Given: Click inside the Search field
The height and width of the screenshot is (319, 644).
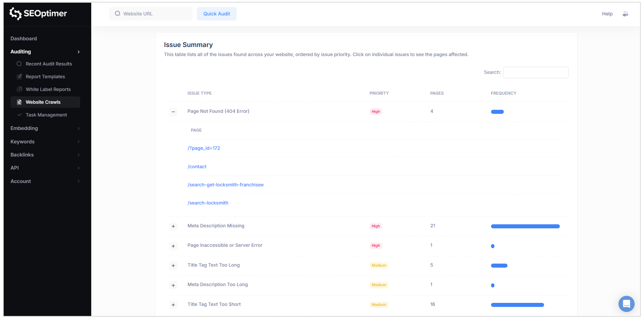Looking at the screenshot, I should [535, 73].
